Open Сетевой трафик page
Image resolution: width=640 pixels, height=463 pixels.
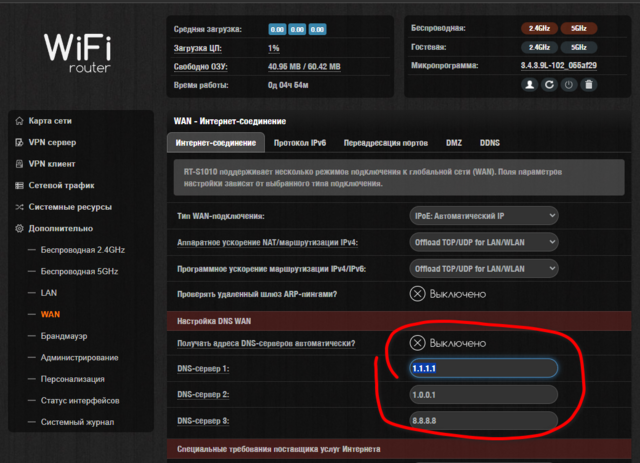pos(60,185)
